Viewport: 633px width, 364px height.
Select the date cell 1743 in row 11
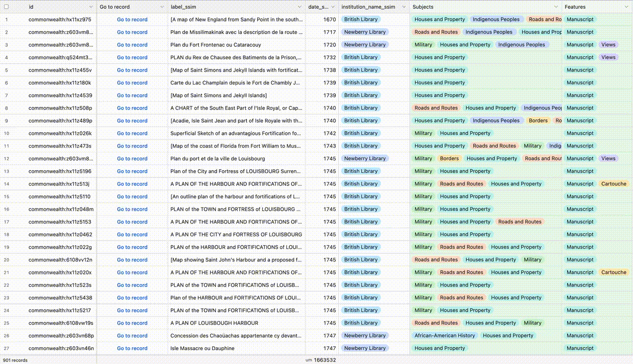coord(329,146)
